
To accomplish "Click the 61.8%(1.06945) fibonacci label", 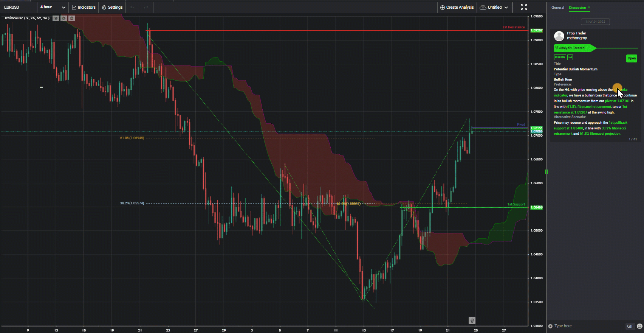I will [132, 138].
